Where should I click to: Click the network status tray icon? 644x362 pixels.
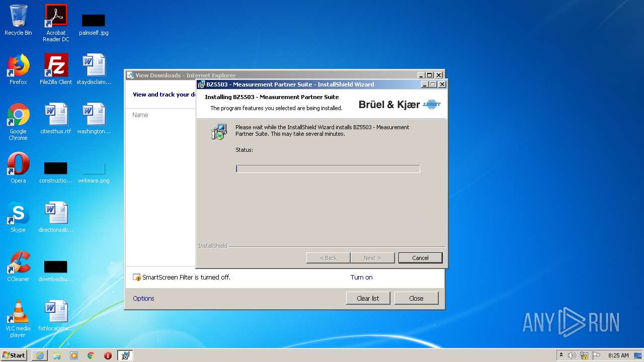tap(584, 355)
